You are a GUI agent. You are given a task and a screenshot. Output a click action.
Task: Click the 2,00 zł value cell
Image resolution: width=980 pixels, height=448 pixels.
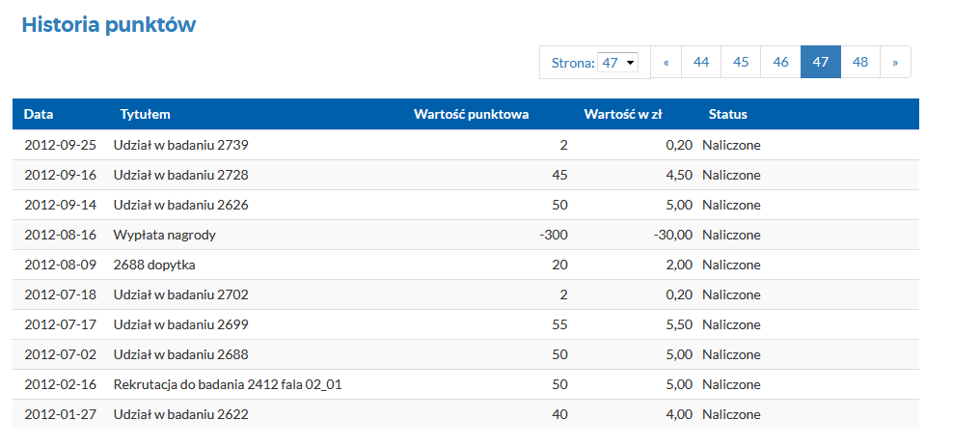click(679, 266)
